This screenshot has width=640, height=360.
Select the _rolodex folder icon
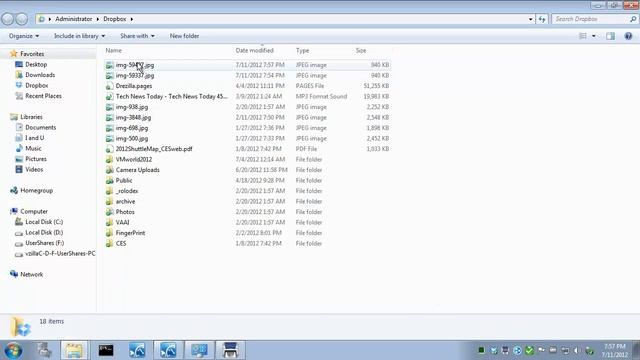[109, 191]
